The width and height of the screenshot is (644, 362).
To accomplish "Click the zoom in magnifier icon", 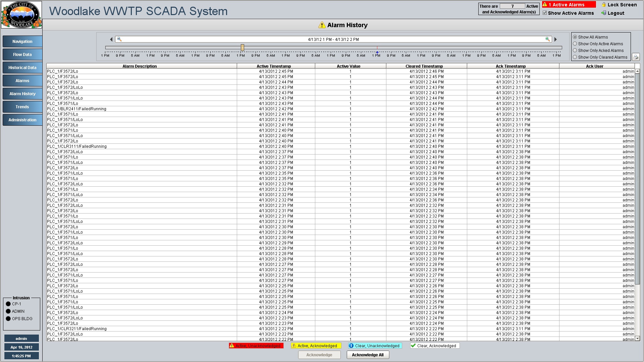I will 547,39.
